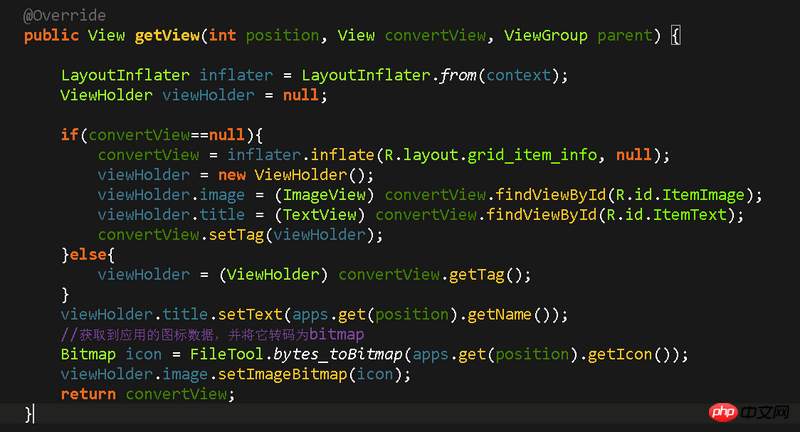The height and width of the screenshot is (432, 800).
Task: Click the setTag method call
Action: coord(236,234)
